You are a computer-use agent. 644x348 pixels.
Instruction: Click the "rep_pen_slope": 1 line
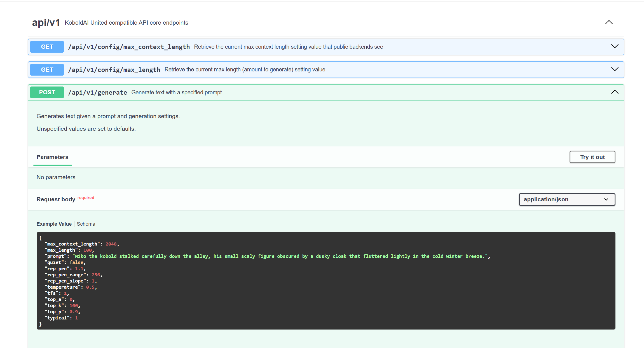71,281
